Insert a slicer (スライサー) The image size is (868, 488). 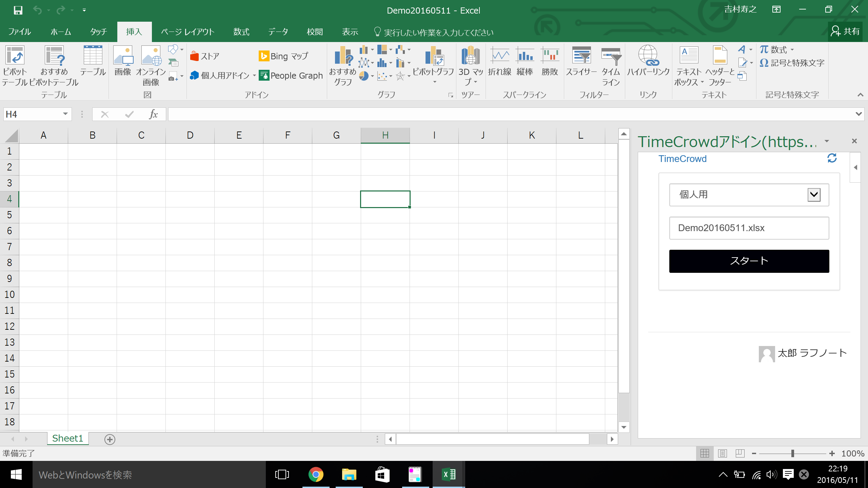[581, 61]
